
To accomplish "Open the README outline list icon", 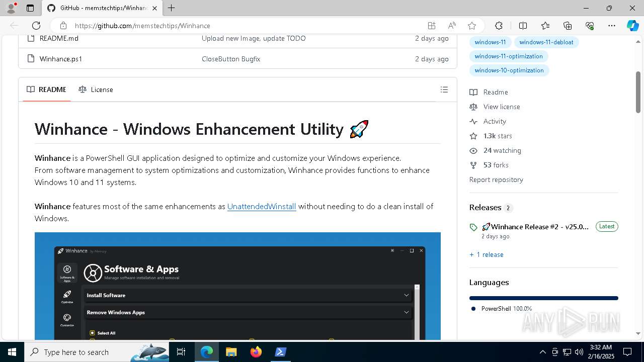I will click(x=444, y=89).
